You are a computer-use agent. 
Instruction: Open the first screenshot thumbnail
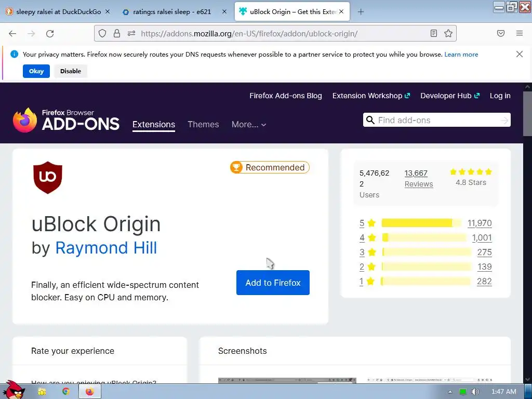pos(287,380)
